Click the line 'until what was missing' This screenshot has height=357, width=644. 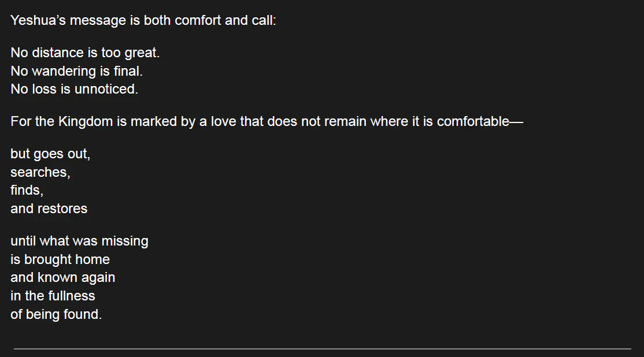[x=79, y=241]
